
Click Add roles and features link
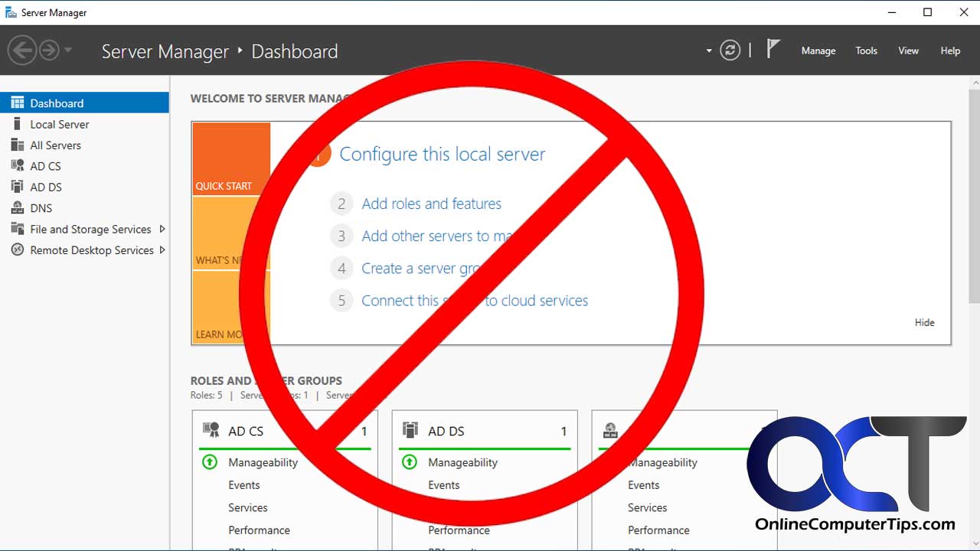(x=431, y=204)
